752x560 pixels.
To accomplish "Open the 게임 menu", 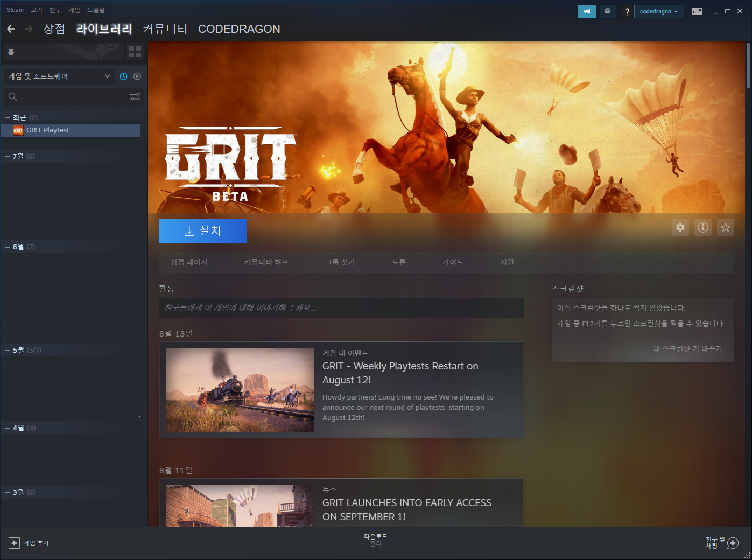I will click(74, 10).
